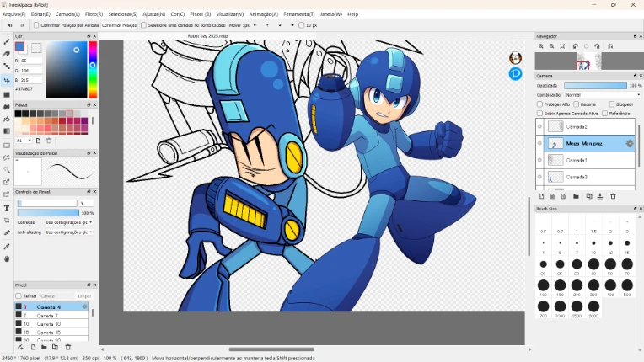Select the Gradient tool
Viewport: 644px width, 362px height.
click(7, 131)
